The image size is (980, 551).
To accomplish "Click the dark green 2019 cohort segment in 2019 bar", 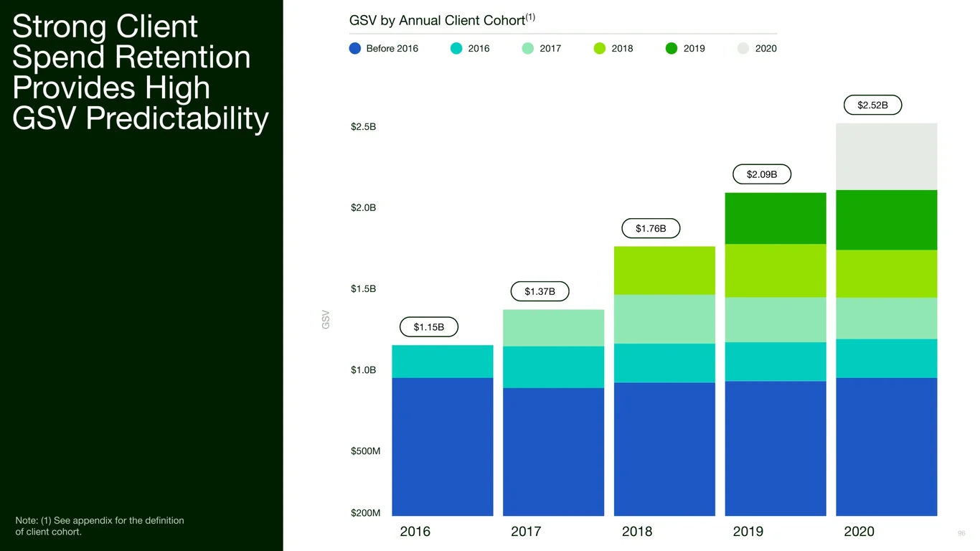I will 776,219.
